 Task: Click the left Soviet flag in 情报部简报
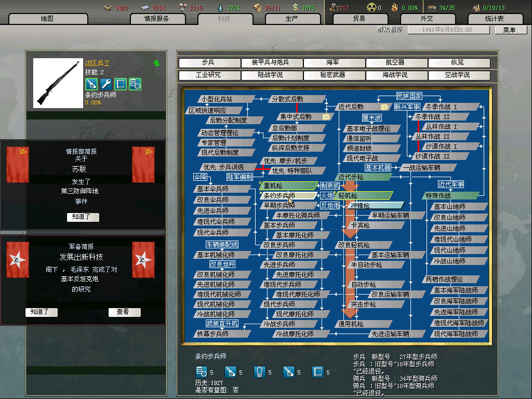tap(18, 165)
